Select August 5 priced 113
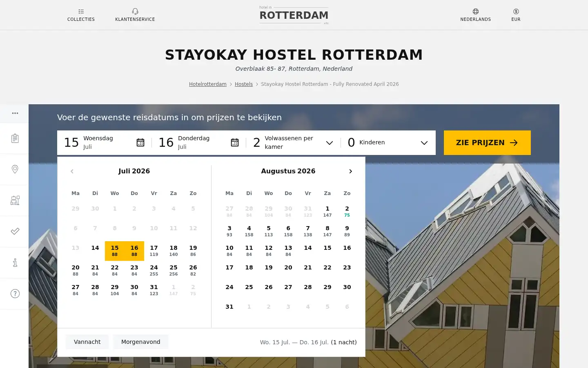This screenshot has width=588, height=368. coord(269,231)
